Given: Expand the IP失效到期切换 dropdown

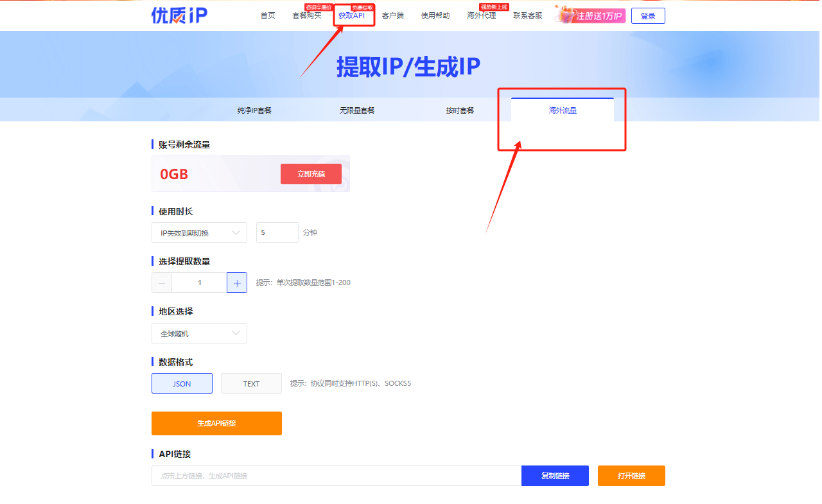Looking at the screenshot, I should (x=199, y=232).
